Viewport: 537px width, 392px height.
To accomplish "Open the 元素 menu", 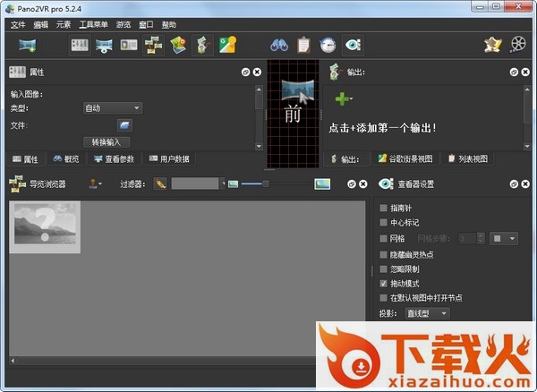I will [x=64, y=25].
